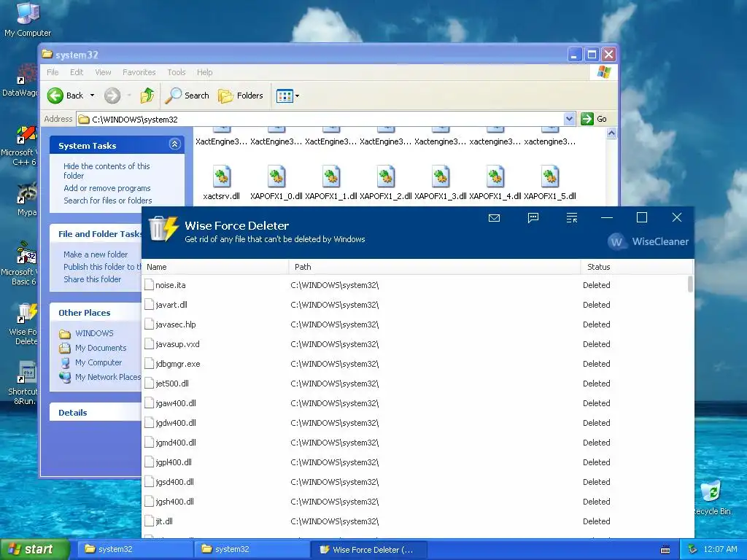The width and height of the screenshot is (747, 560).
Task: Open the WINDOWS folder in Other Places
Action: pos(87,333)
